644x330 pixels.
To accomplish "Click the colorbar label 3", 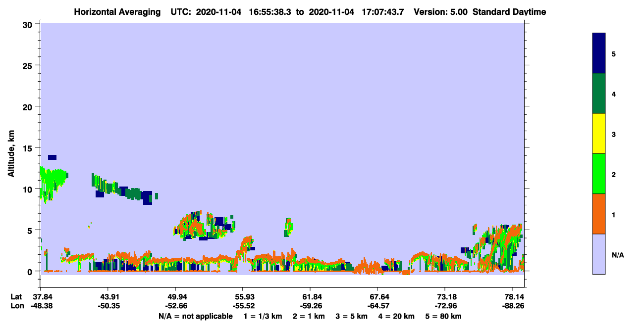I will tap(614, 134).
